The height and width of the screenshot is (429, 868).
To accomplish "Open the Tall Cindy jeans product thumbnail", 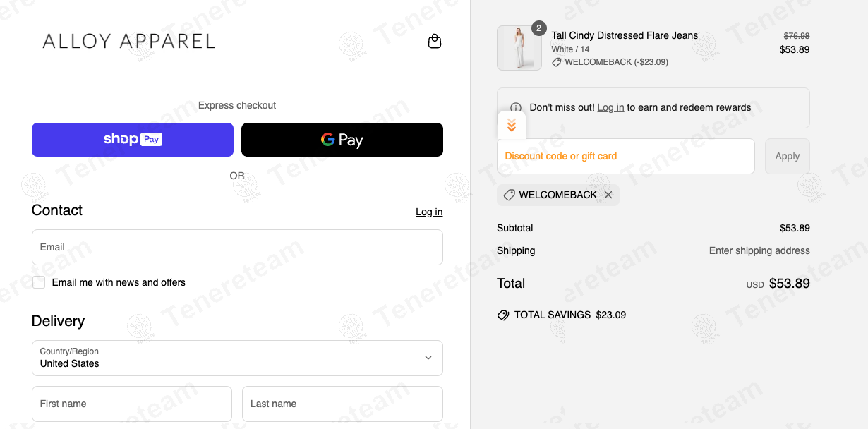I will point(519,48).
